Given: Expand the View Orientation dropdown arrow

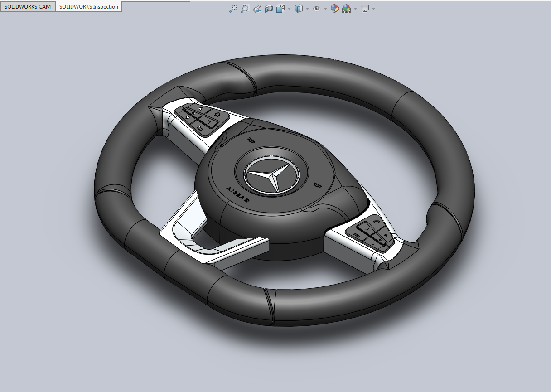Looking at the screenshot, I should point(289,9).
